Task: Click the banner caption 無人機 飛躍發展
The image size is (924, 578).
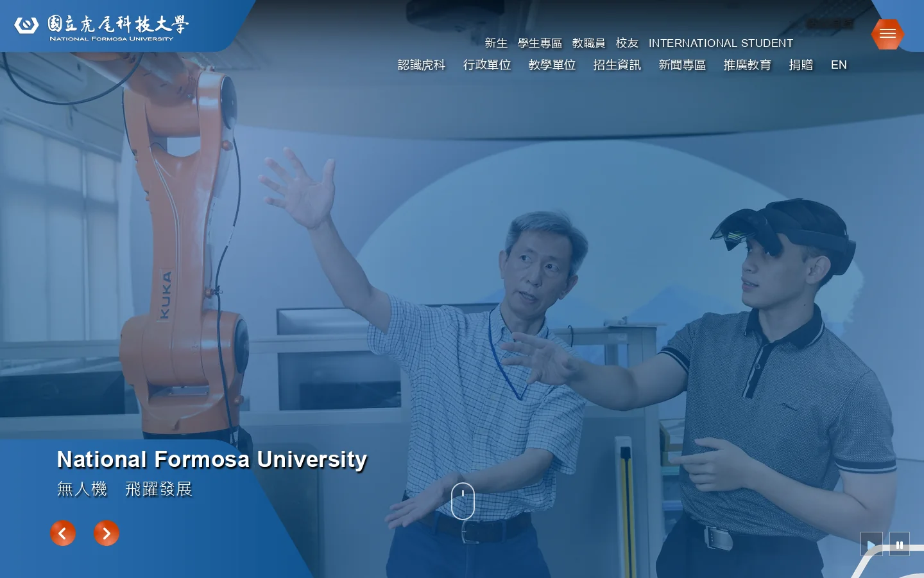Action: (124, 489)
